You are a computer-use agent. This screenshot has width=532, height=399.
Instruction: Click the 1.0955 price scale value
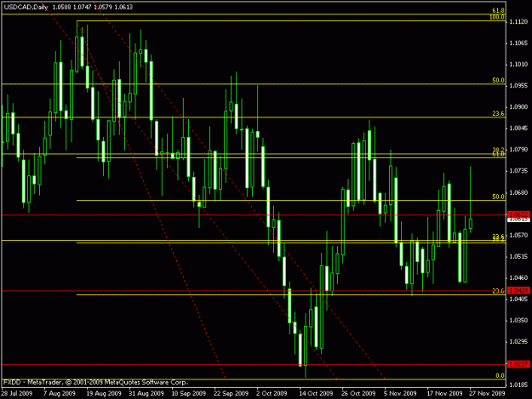[x=518, y=86]
